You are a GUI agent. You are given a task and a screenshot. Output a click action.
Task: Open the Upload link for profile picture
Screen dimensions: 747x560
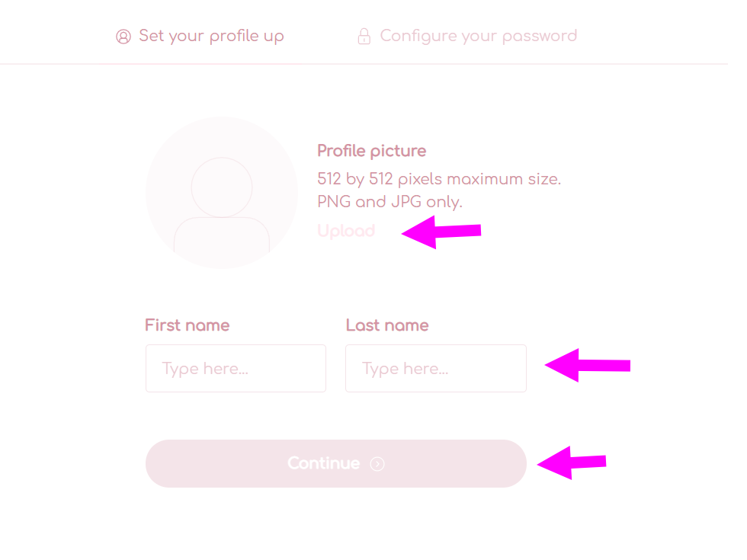(x=346, y=231)
